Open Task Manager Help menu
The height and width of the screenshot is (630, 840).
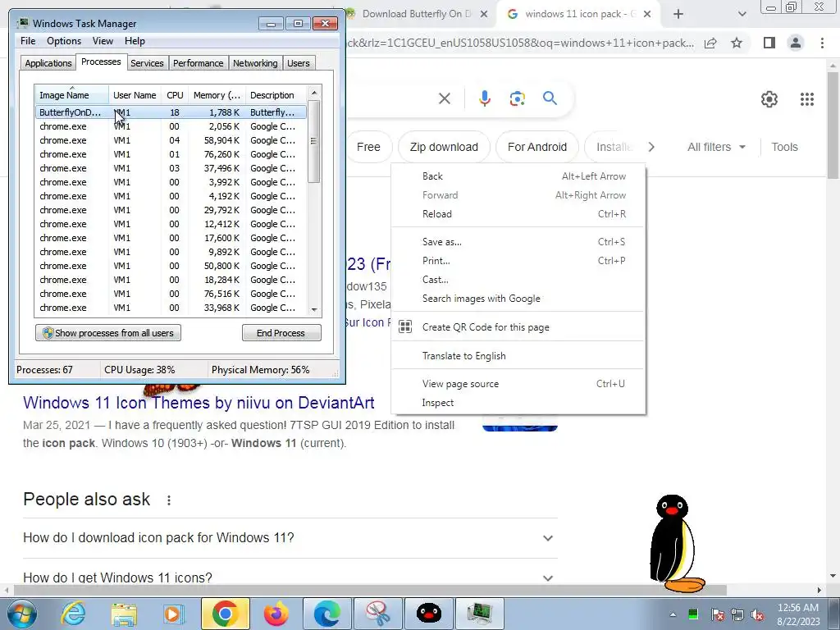(x=135, y=41)
